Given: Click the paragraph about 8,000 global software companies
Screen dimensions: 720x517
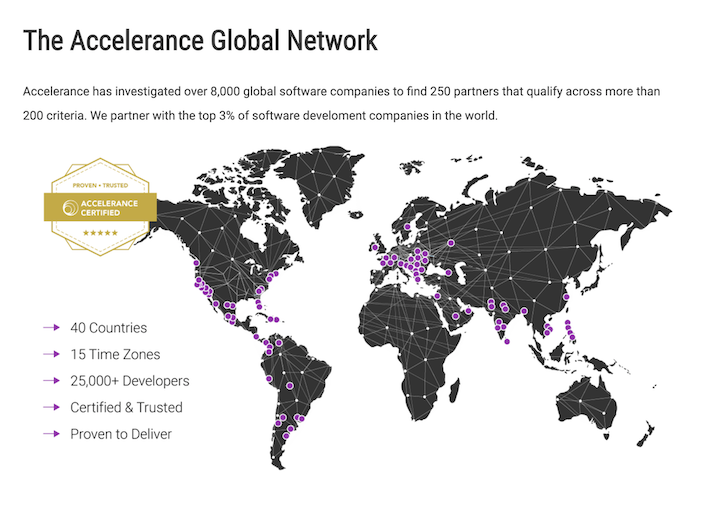Looking at the screenshot, I should [x=342, y=103].
